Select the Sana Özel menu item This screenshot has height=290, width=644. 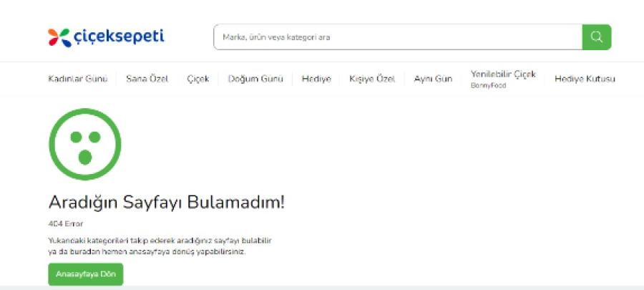tap(147, 79)
